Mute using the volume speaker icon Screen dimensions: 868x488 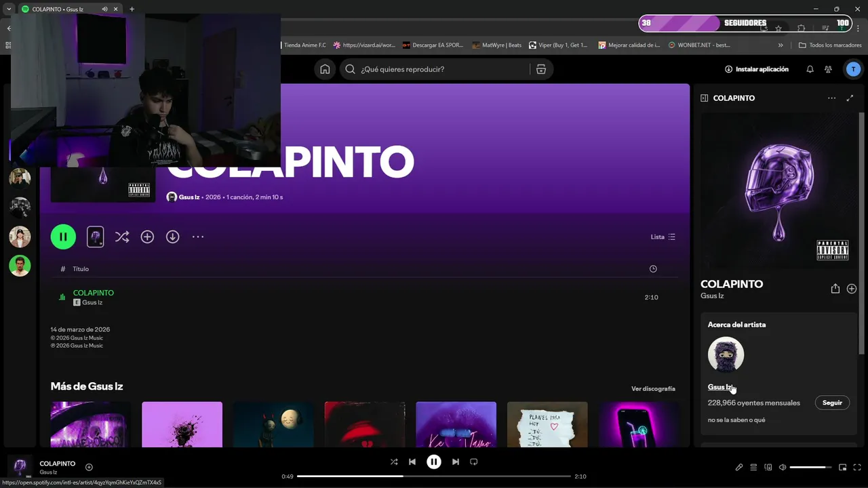click(x=783, y=467)
